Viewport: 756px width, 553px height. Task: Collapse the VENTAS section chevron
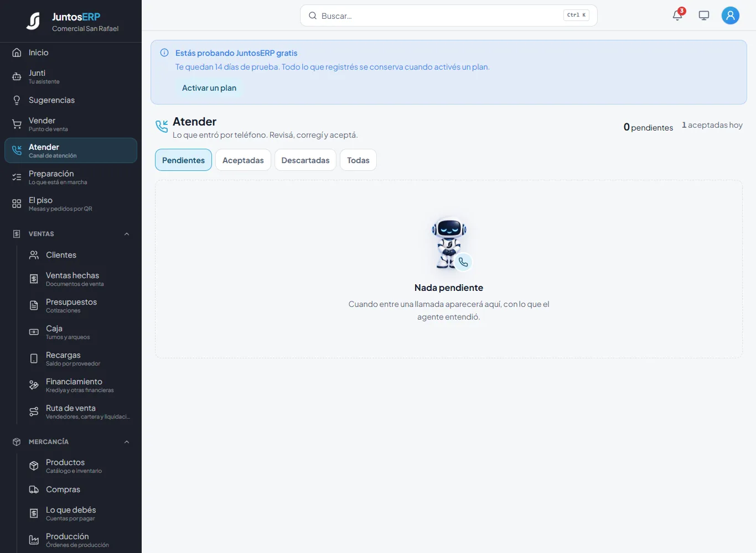click(x=127, y=234)
